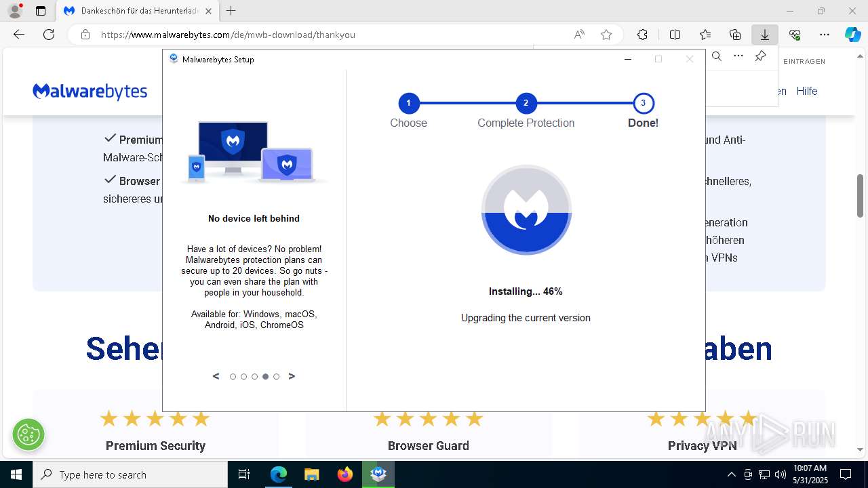Click the previous slide arrow in setup carousel
868x488 pixels.
coord(216,376)
